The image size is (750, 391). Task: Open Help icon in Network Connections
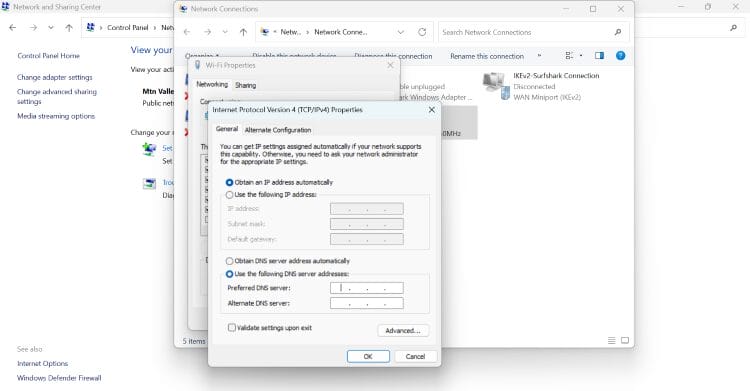point(620,56)
